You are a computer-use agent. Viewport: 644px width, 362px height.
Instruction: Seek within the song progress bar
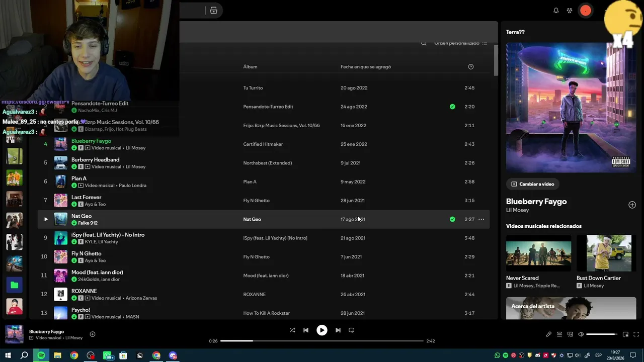(322, 341)
